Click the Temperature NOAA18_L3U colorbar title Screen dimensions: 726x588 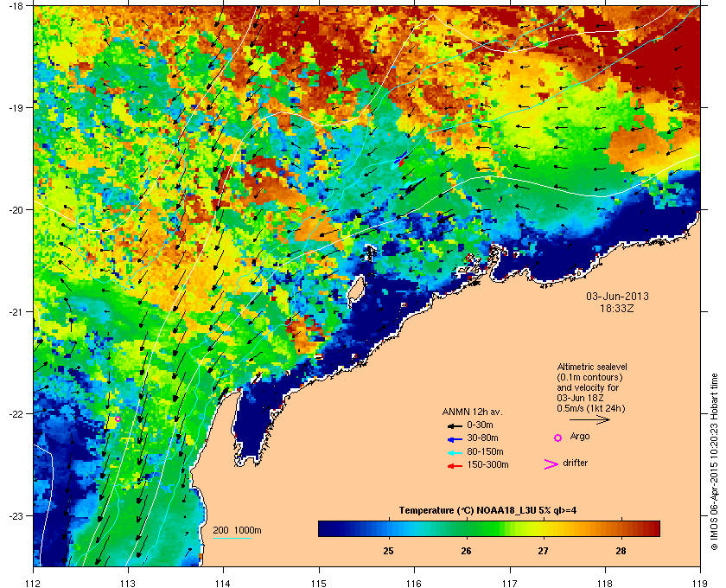pos(487,511)
